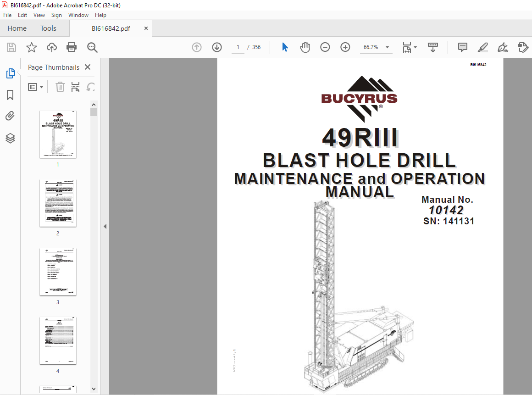Zoom out with the minus button
Screen dimensions: 532x395
pyautogui.click(x=325, y=47)
